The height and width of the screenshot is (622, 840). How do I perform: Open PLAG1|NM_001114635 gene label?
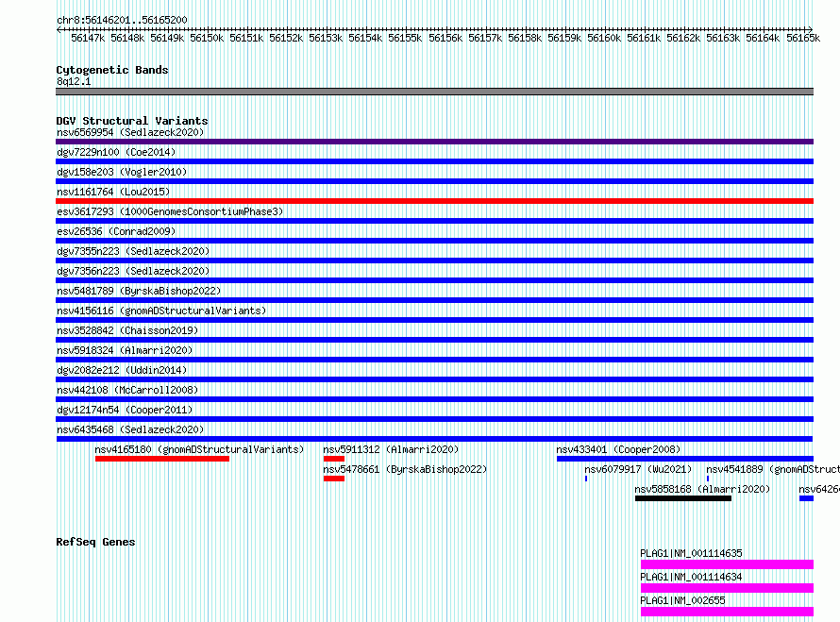tap(691, 553)
